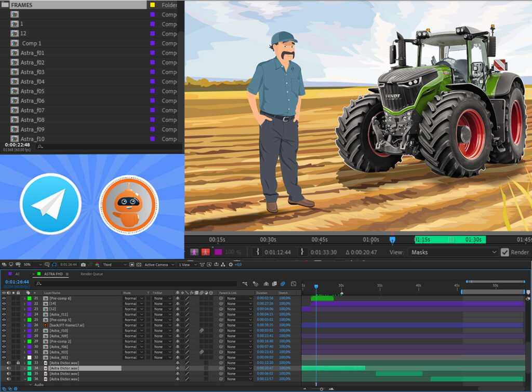Open the Active Camera dropdown
The image size is (532, 392).
coord(159,265)
